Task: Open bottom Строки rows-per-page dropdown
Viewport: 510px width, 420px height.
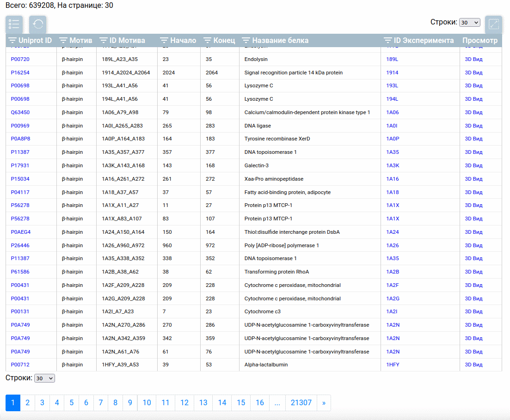Action: point(44,378)
